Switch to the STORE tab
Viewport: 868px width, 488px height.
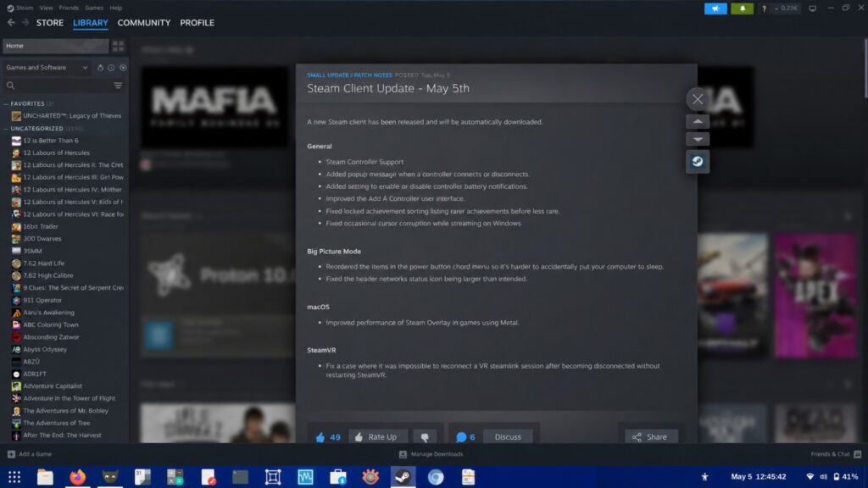(x=50, y=23)
